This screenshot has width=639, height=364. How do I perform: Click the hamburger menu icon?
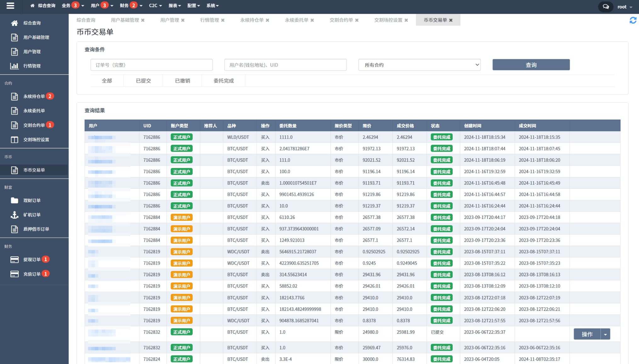10,6
